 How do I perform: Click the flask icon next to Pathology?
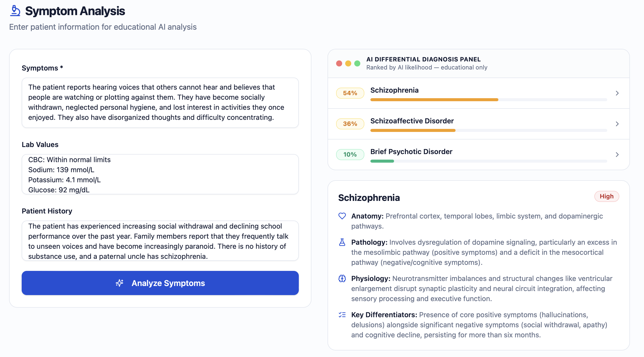pos(342,242)
